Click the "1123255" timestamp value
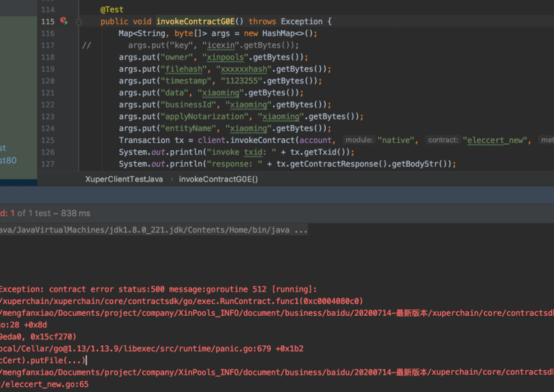554x392 pixels. point(241,81)
